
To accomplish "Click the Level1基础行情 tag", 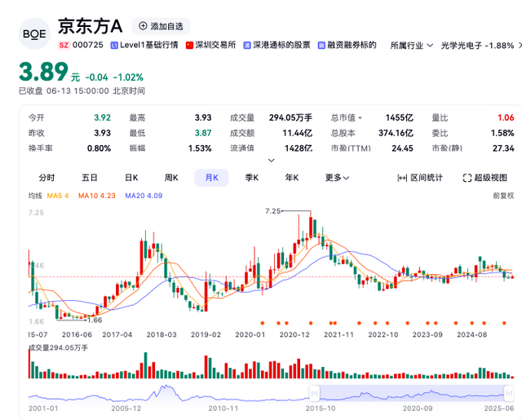I will pos(144,45).
